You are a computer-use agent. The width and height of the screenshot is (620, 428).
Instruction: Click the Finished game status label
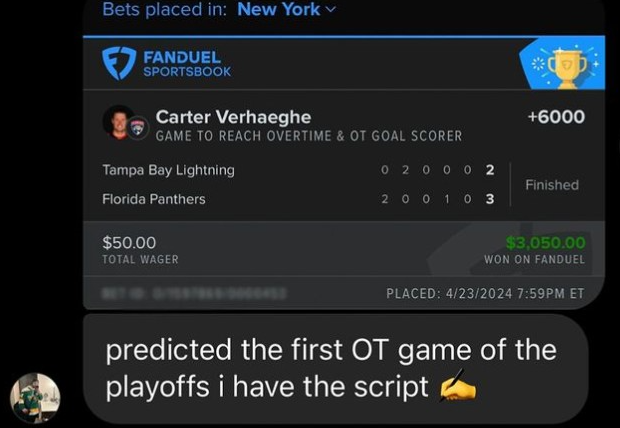click(552, 185)
